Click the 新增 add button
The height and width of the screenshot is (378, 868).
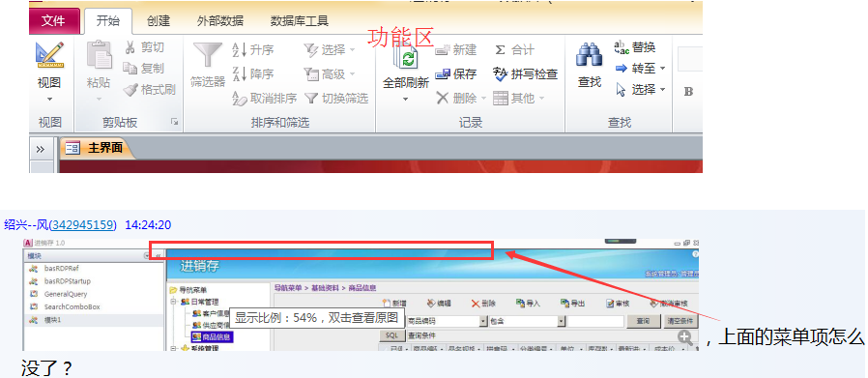[x=394, y=304]
